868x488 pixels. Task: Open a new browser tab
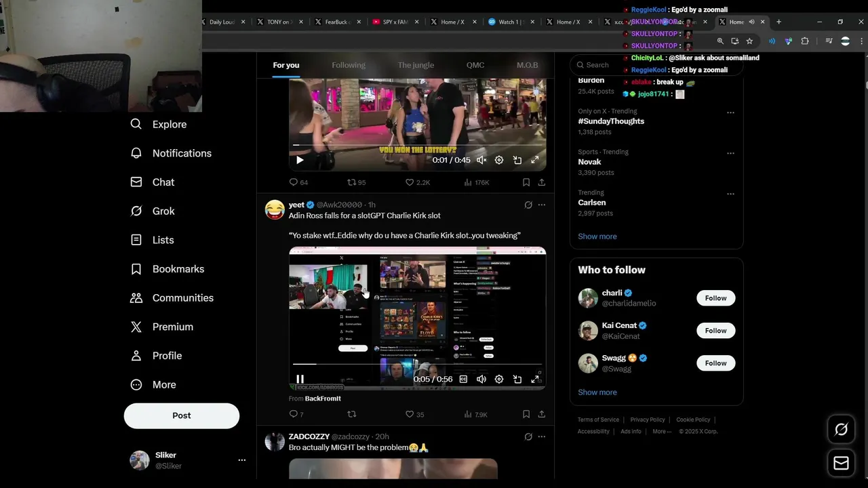[x=778, y=22]
